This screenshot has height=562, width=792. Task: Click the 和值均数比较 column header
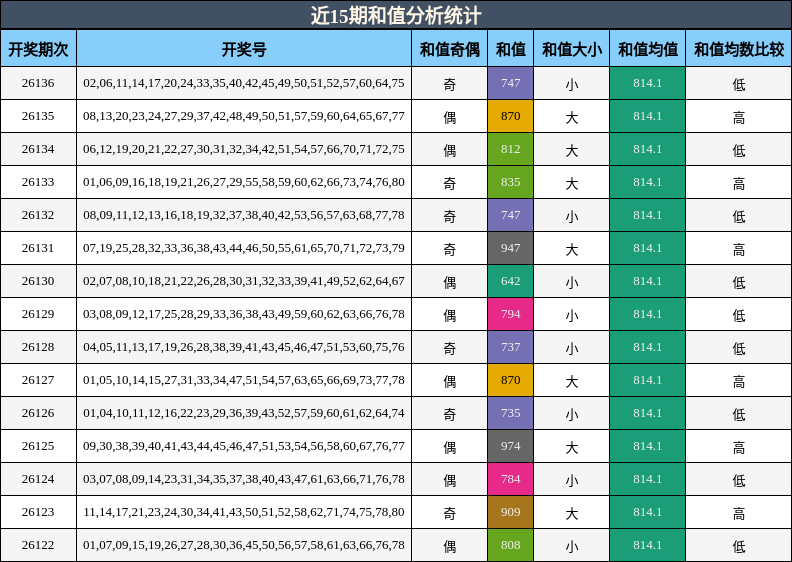(739, 49)
